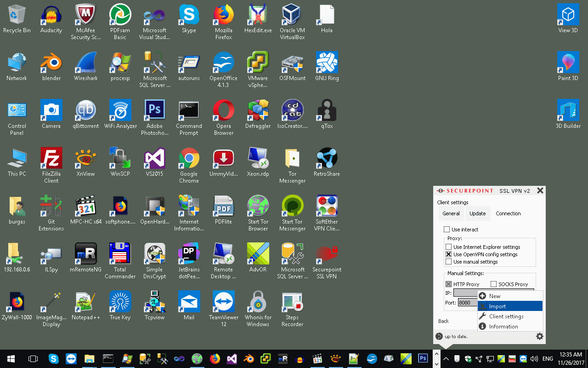Click the proxy IP input field

coord(494,293)
